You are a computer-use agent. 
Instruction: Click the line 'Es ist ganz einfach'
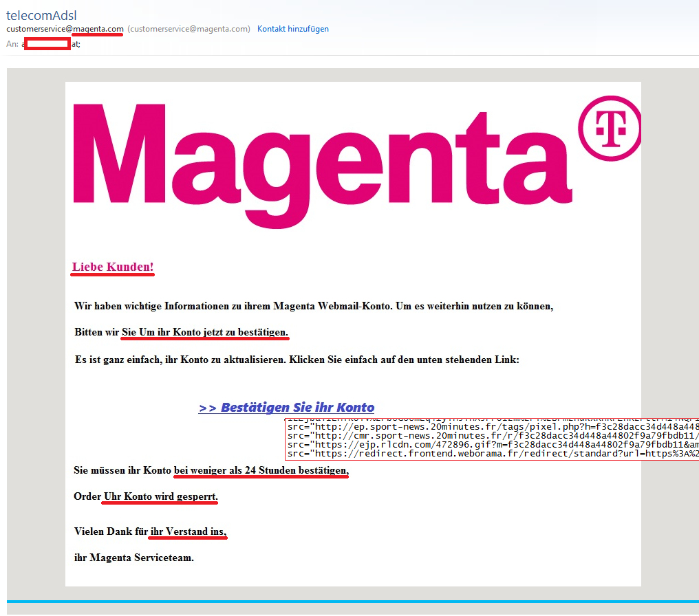click(x=297, y=360)
